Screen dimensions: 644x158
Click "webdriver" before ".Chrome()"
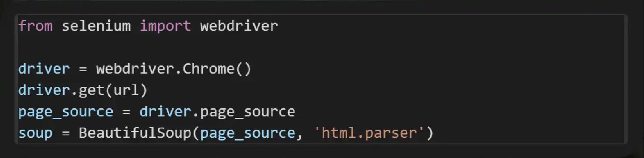(135, 69)
